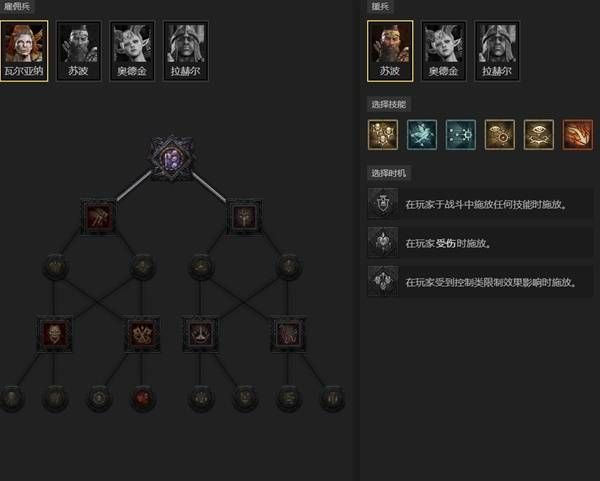The image size is (600, 481).
Task: Pick the option to cast when the player uses any skill
Action: (480, 204)
